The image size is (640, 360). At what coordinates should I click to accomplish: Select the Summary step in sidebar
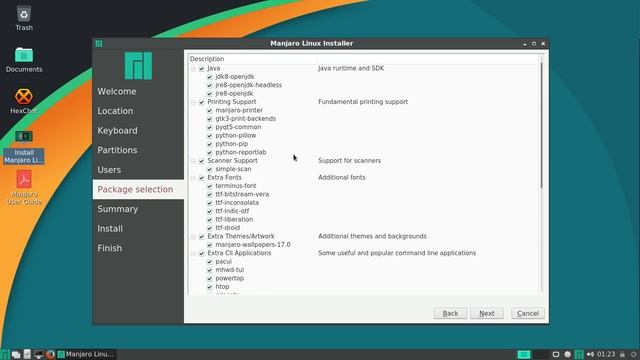[118, 209]
